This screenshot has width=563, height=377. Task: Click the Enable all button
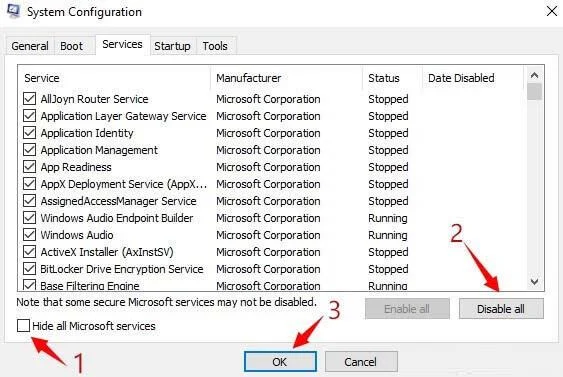point(407,309)
